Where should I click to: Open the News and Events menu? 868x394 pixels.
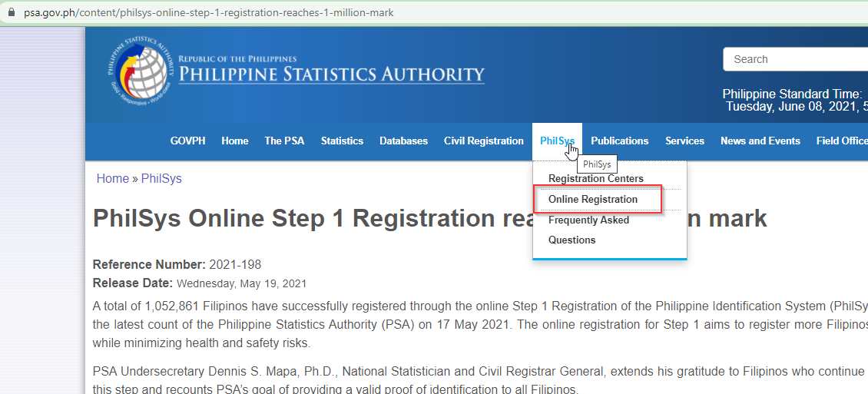pos(760,141)
